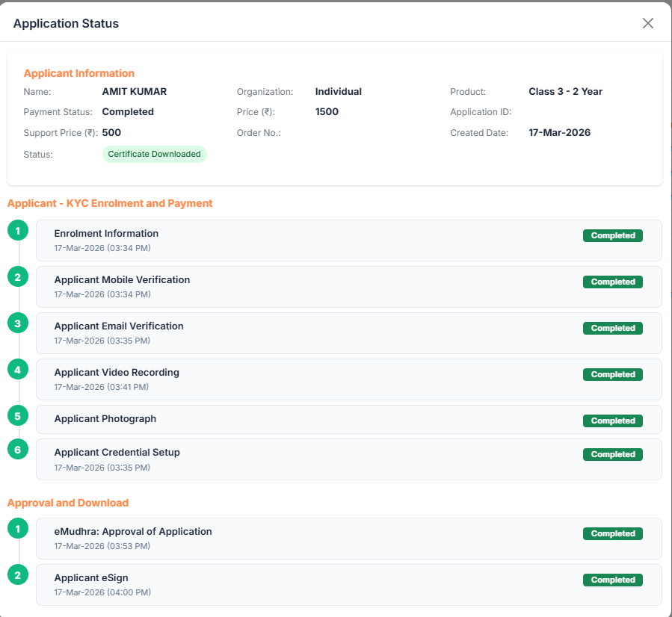
Task: Click step 3 circle for Email Verification
Action: [x=18, y=323]
